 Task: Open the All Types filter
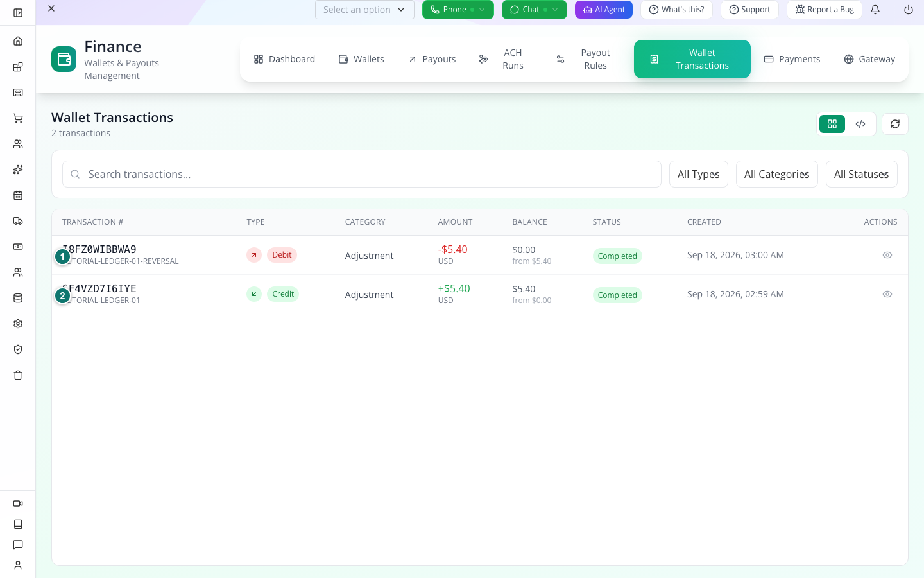[699, 174]
